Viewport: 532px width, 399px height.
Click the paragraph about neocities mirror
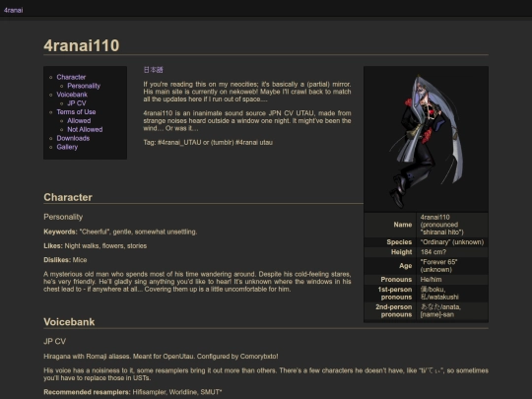pyautogui.click(x=247, y=92)
